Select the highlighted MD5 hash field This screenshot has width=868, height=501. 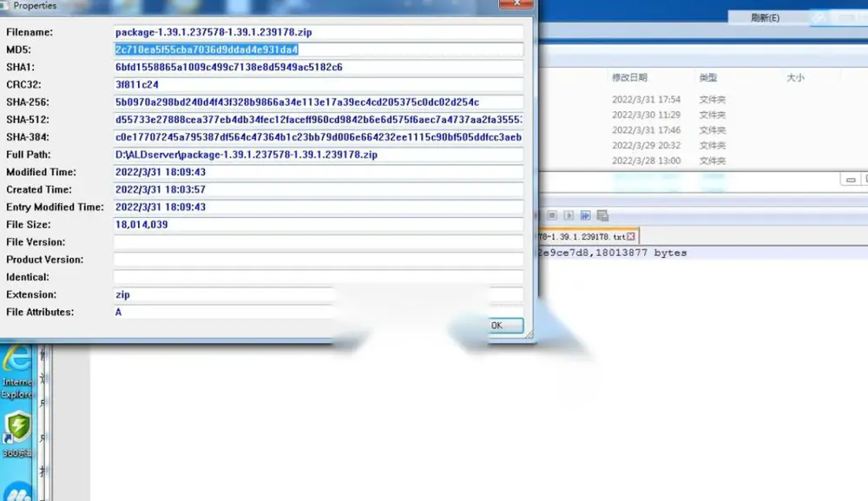coord(319,49)
